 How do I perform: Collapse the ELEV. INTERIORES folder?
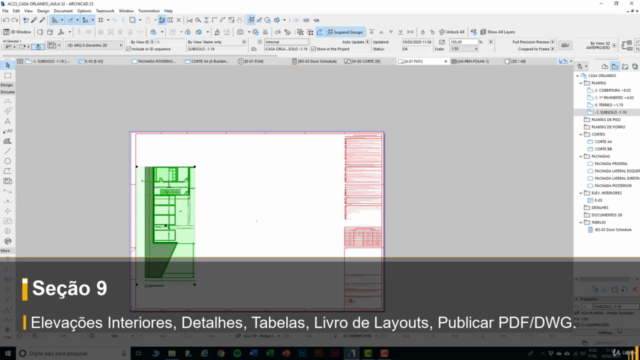click(581, 193)
